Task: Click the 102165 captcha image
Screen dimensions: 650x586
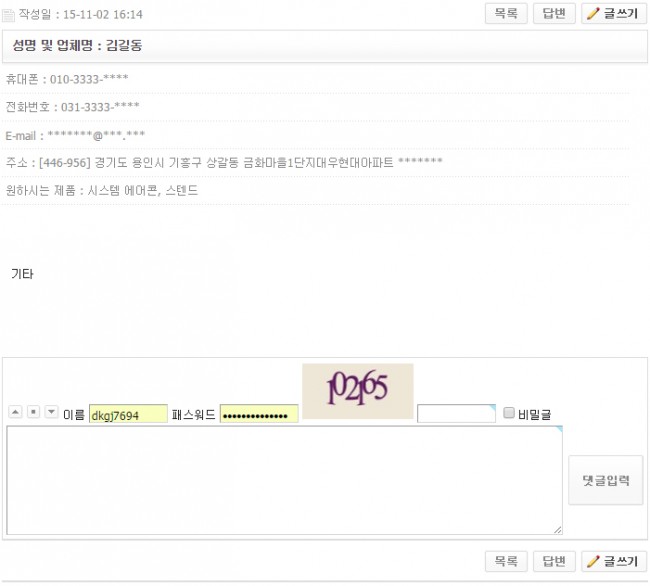Action: (x=358, y=391)
